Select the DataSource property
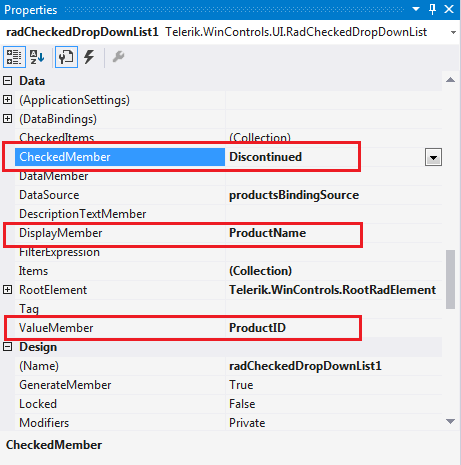Viewport: 461px width, 465px height. coord(49,195)
